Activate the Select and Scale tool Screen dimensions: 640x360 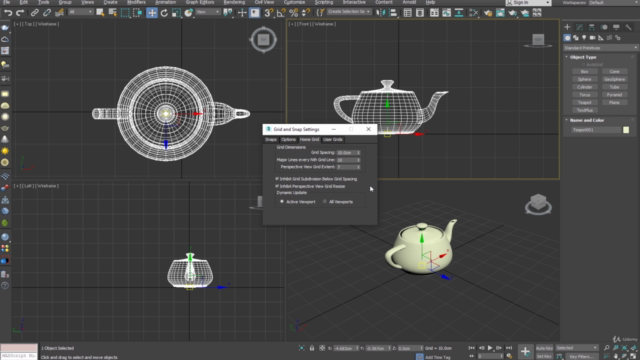tap(176, 13)
